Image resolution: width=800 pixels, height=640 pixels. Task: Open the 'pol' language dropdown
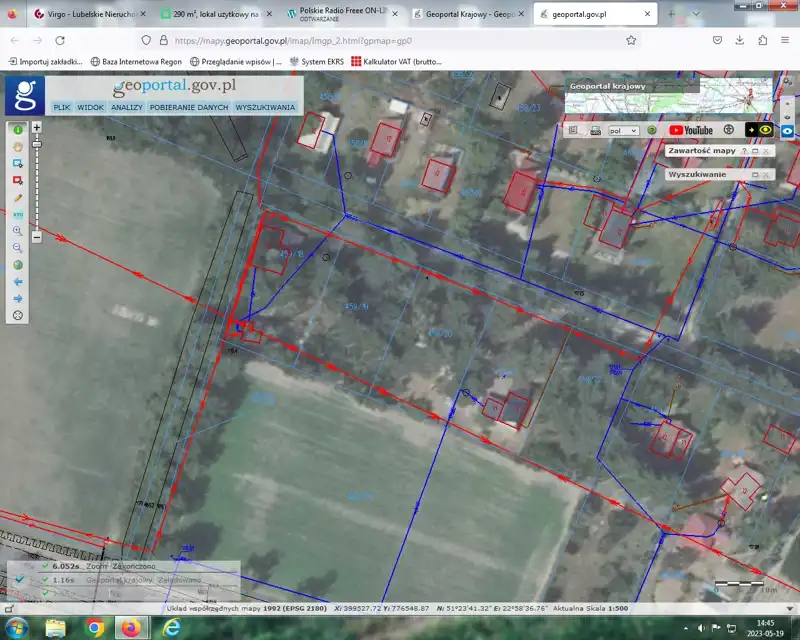pos(623,130)
